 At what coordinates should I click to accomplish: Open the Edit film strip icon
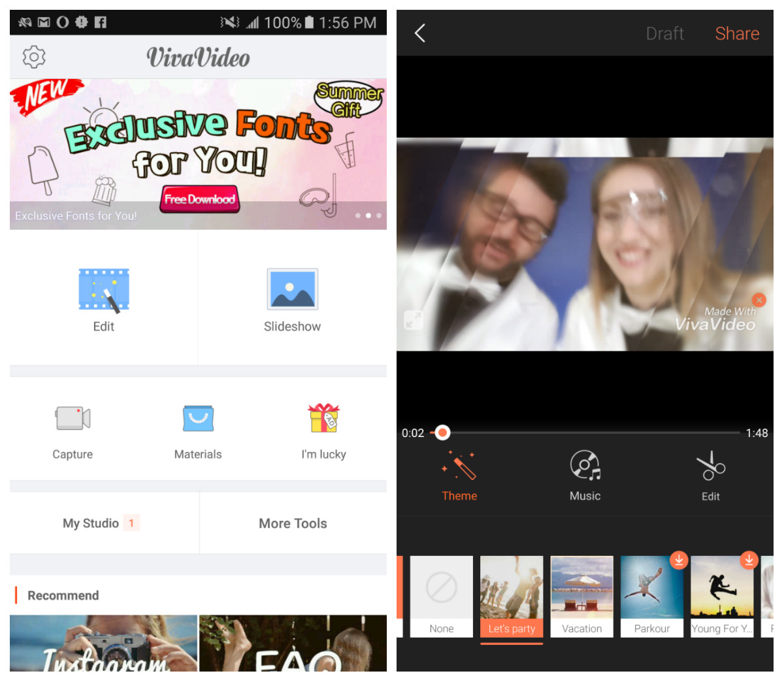(104, 289)
